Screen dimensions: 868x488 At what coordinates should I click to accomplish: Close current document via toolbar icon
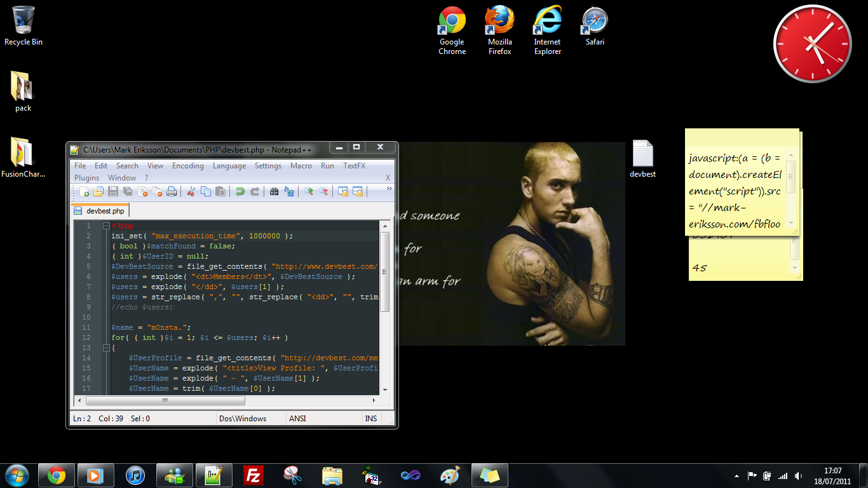(142, 191)
